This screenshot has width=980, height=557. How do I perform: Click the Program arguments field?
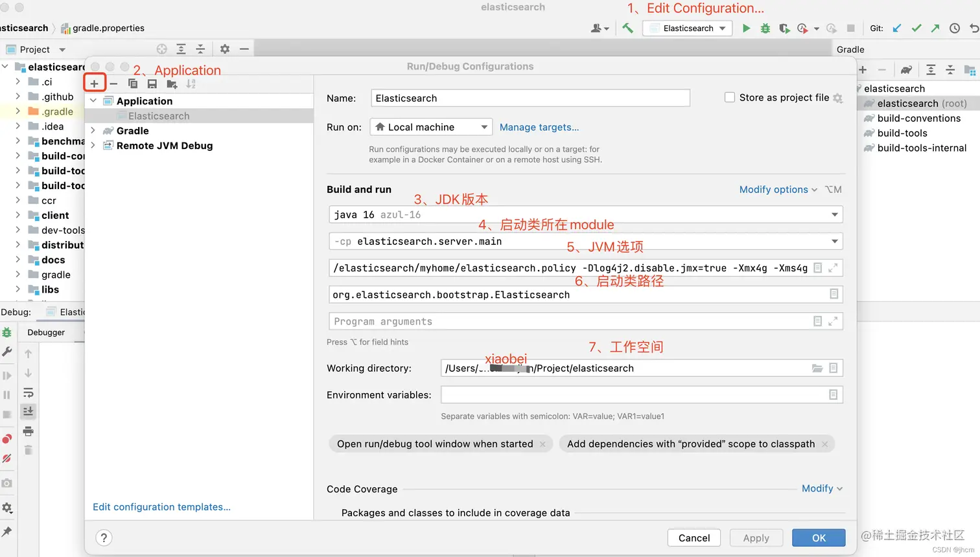(586, 321)
